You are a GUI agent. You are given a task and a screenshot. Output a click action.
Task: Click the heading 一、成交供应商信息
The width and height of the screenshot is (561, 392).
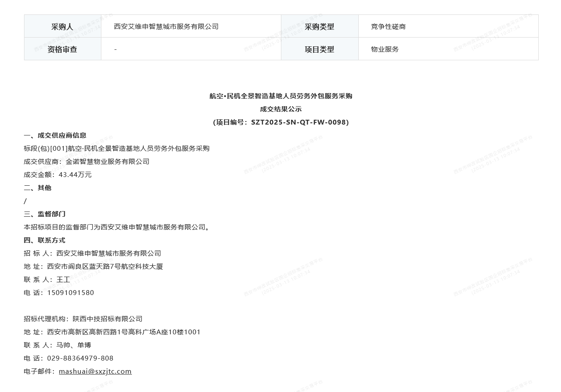55,135
